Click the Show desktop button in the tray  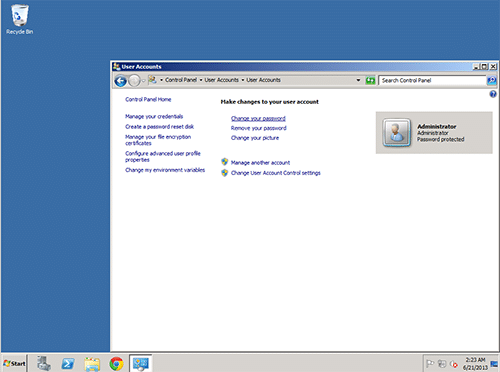494,364
